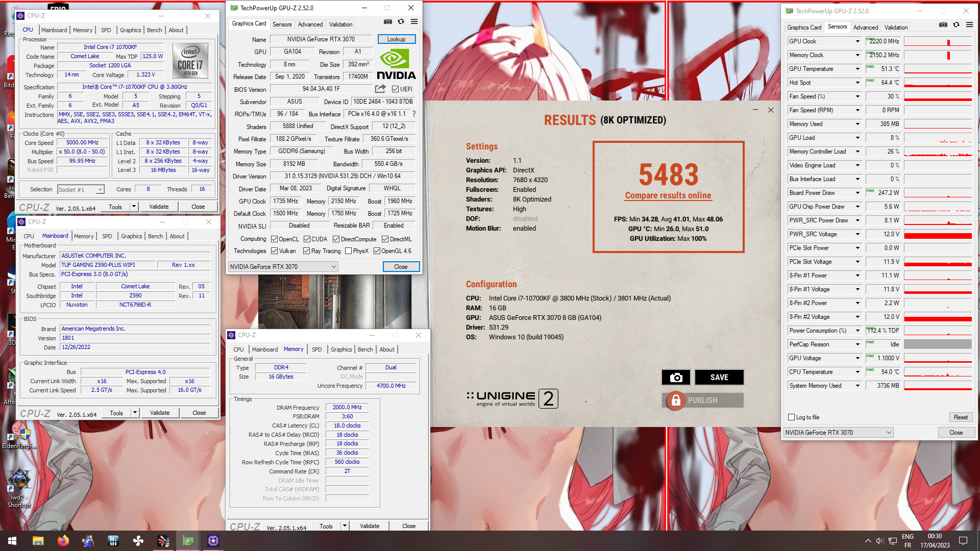Click Validate button in CPU-Z Memory window

pos(370,526)
